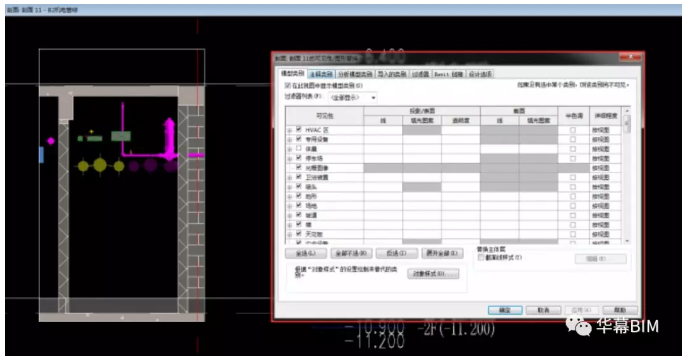Screen dimensions: 684x360
Task: Toggle visibility checkbox for 天花板
Action: [299, 234]
